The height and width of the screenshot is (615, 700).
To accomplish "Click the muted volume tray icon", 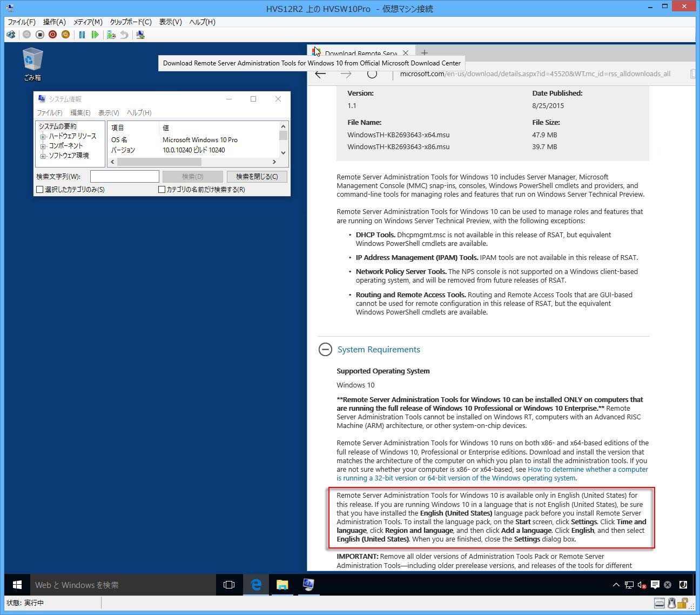I will click(x=642, y=585).
